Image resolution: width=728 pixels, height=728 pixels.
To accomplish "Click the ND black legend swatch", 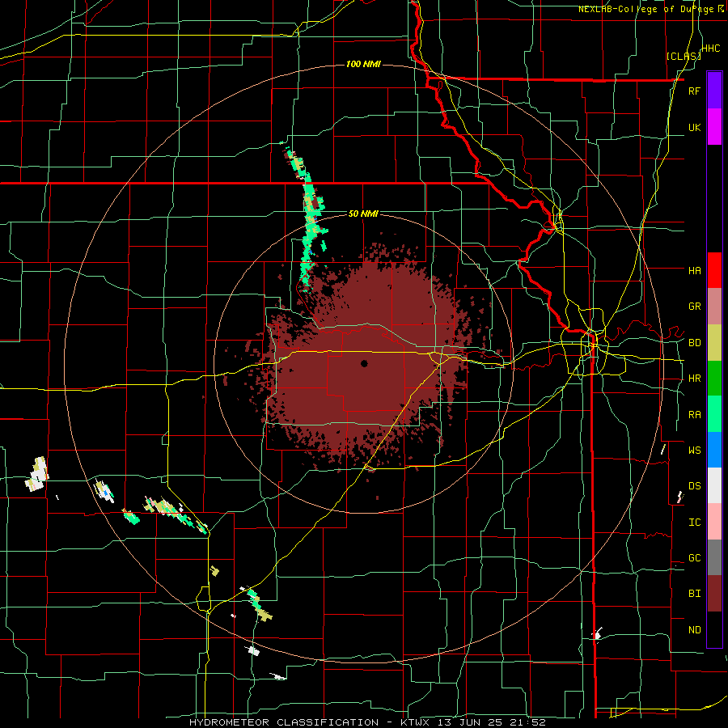I will click(714, 629).
